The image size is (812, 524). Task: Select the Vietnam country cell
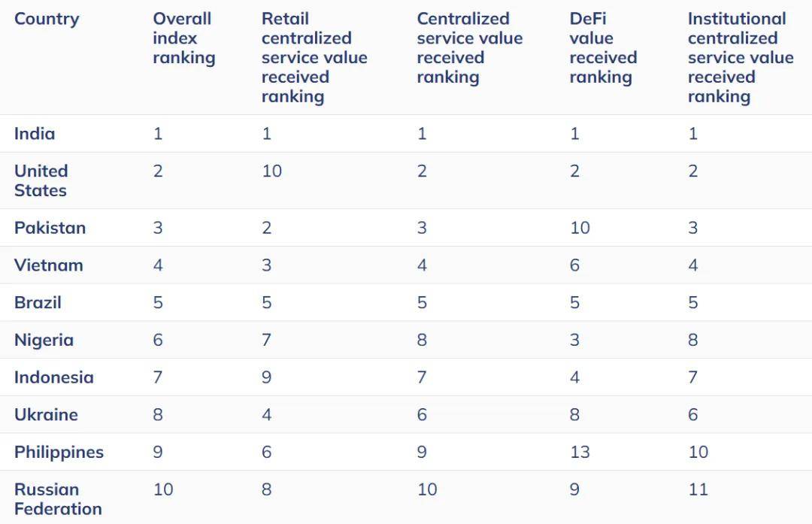(x=48, y=265)
